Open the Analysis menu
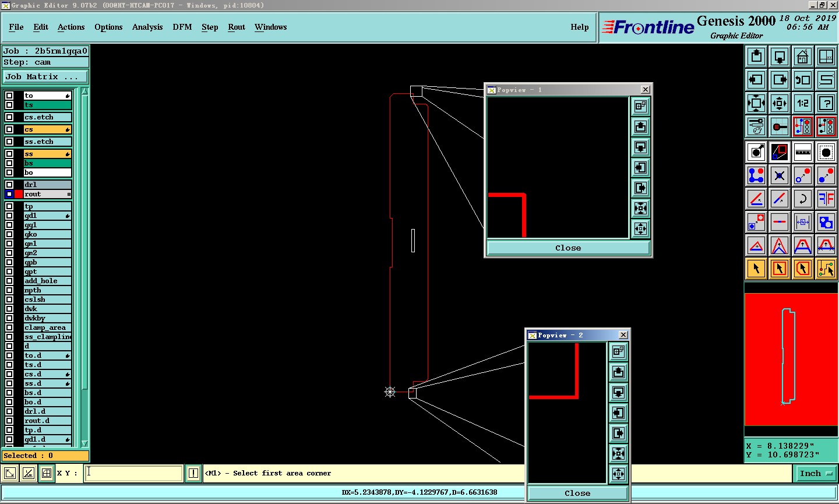The height and width of the screenshot is (504, 839). tap(147, 27)
